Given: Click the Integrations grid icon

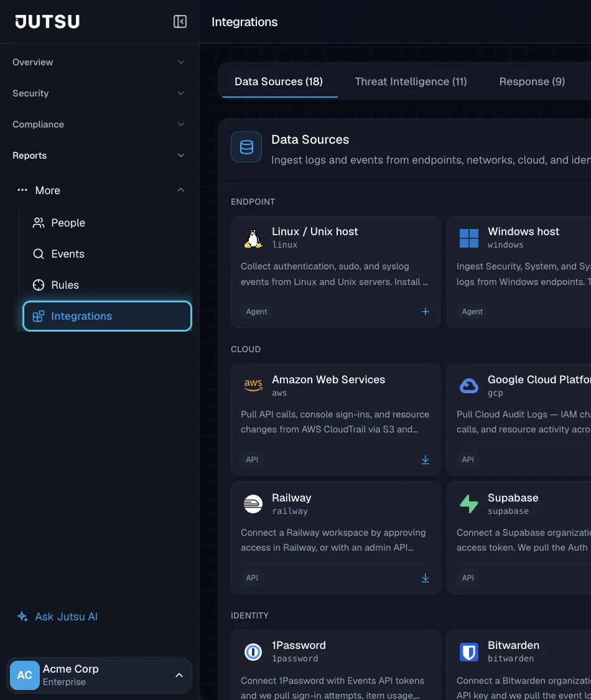Looking at the screenshot, I should click(x=39, y=316).
